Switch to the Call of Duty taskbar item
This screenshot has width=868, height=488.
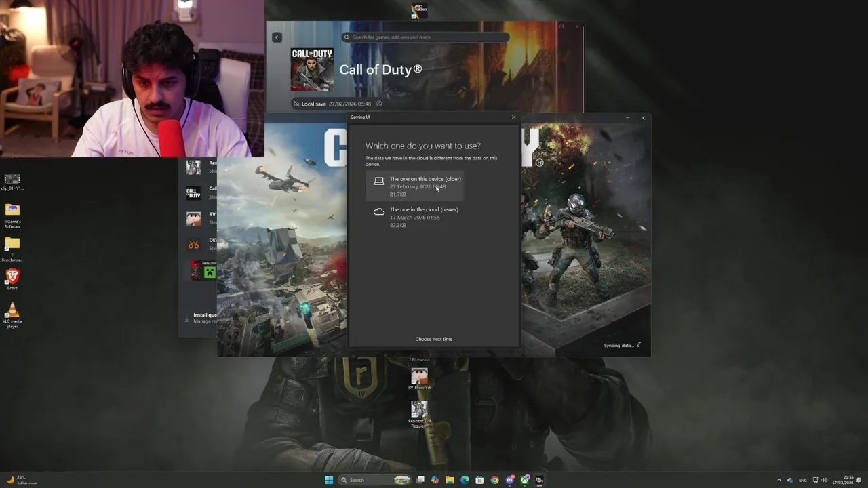coord(539,480)
